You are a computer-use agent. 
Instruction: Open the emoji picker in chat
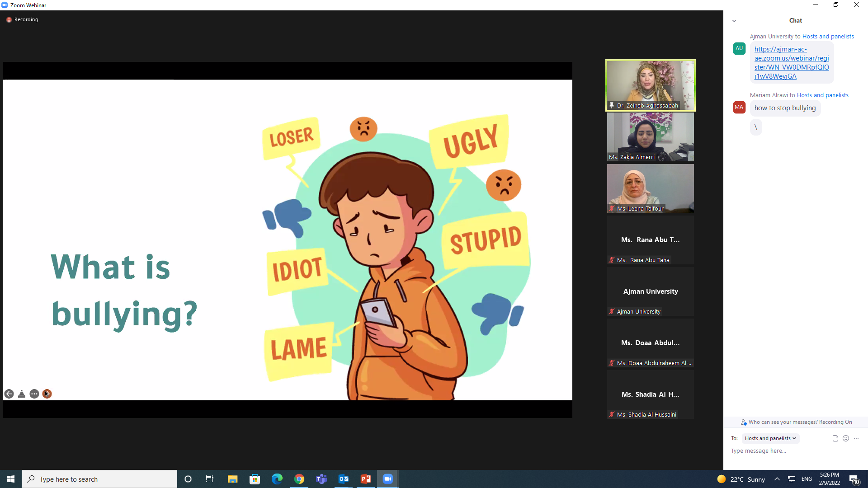pos(846,438)
